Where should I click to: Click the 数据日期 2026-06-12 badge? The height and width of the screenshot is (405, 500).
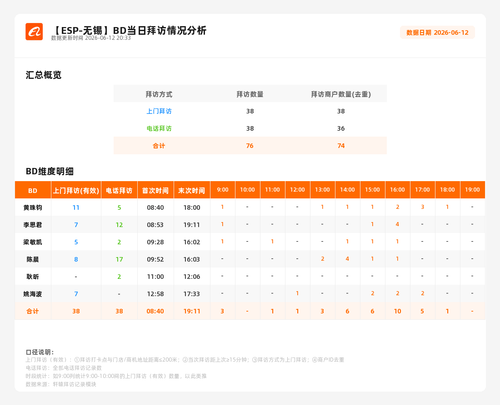coord(437,33)
